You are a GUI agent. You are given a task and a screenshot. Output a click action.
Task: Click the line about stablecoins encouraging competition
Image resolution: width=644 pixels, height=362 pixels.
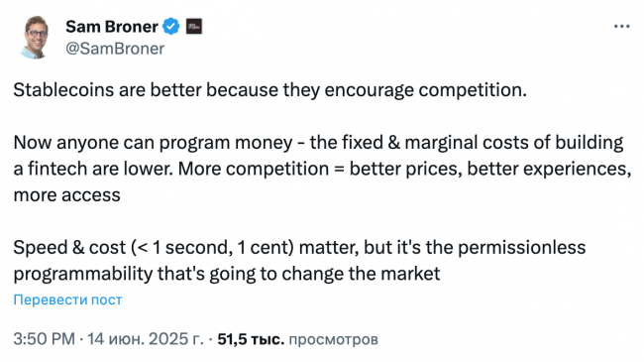[269, 89]
